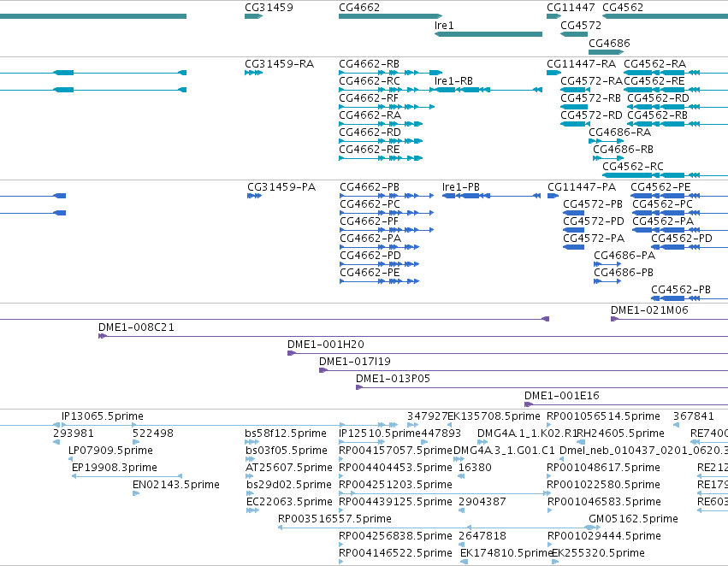Open the CG11447 gene label
The image size is (728, 566).
click(x=571, y=8)
